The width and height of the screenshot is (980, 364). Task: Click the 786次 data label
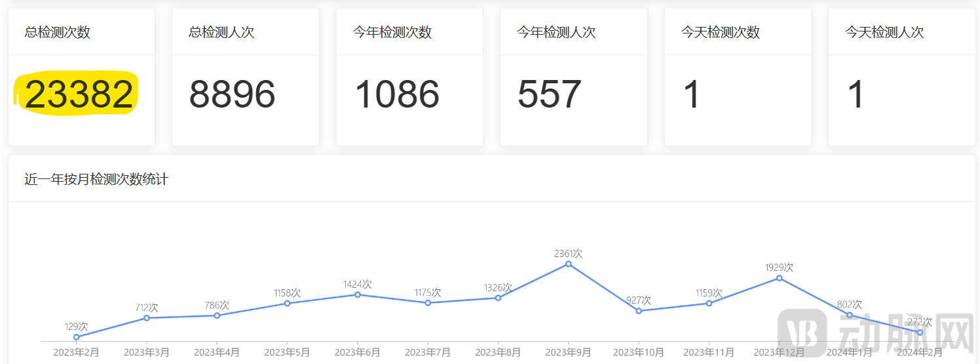pos(217,305)
